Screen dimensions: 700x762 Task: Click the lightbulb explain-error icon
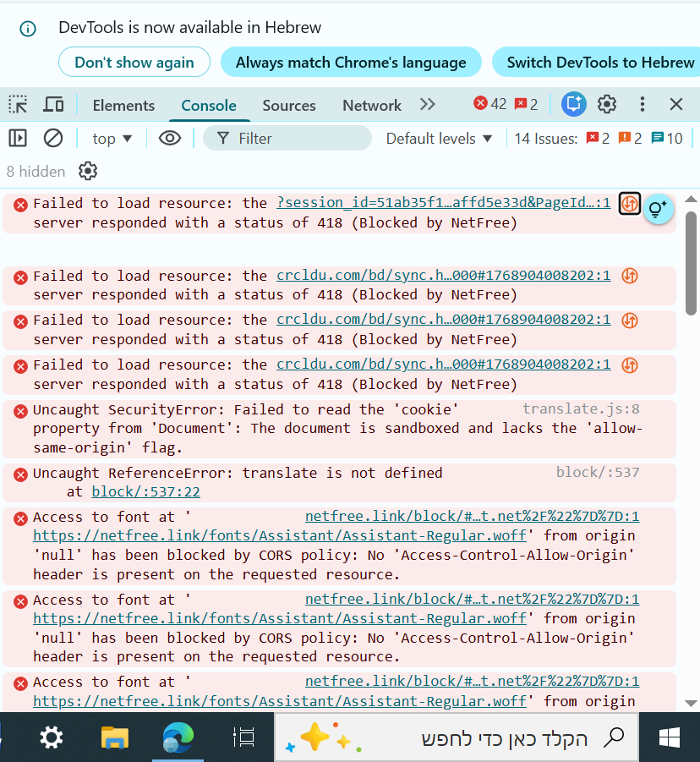[x=659, y=208]
